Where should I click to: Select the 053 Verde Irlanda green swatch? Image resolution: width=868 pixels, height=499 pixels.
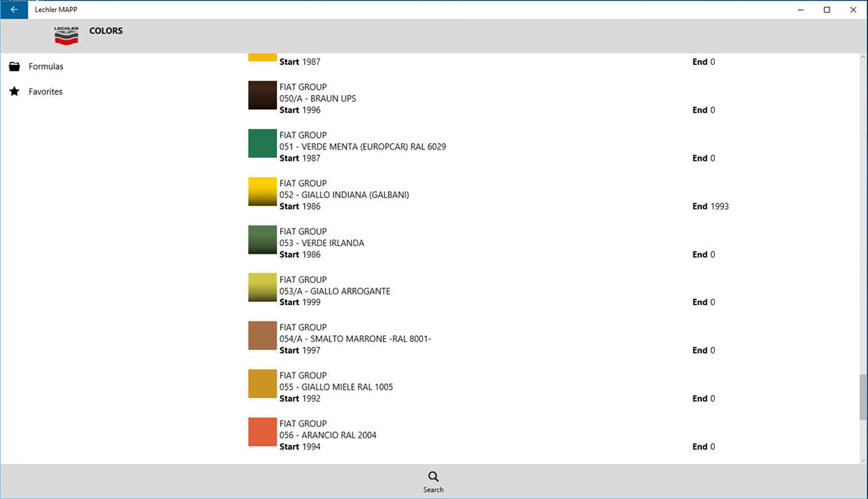tap(262, 240)
